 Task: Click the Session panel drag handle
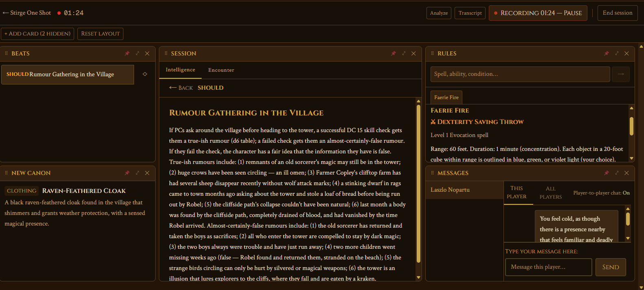tap(166, 53)
